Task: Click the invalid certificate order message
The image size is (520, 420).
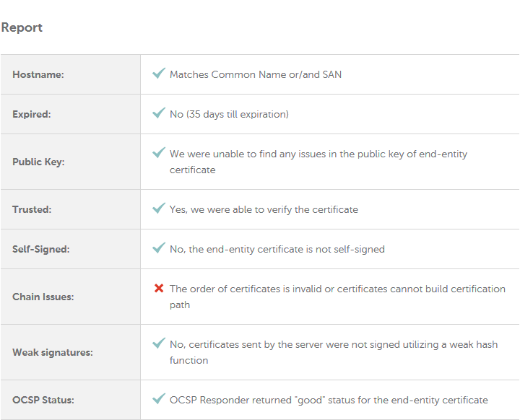Action: (337, 297)
